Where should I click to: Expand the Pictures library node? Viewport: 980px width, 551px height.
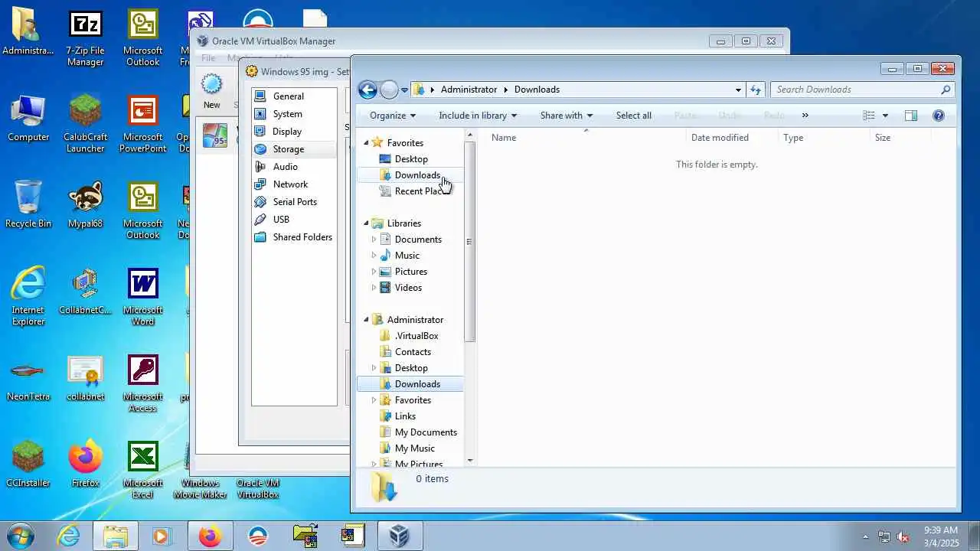(374, 271)
